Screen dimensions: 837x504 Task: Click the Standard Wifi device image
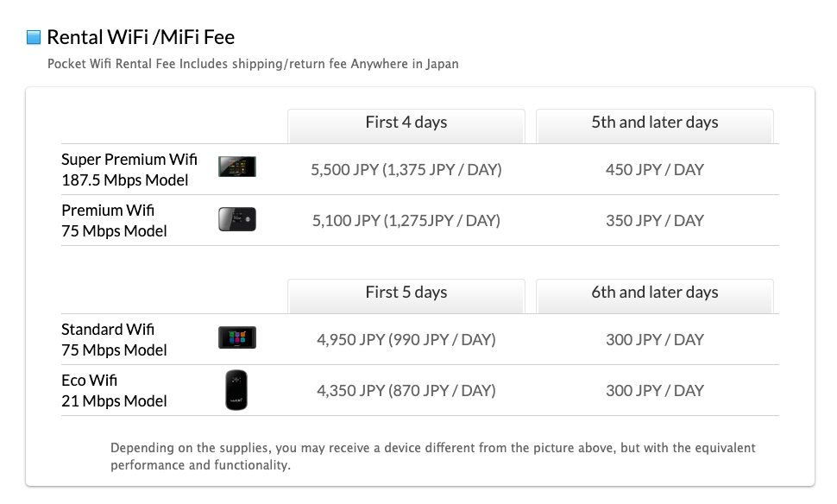[x=237, y=337]
